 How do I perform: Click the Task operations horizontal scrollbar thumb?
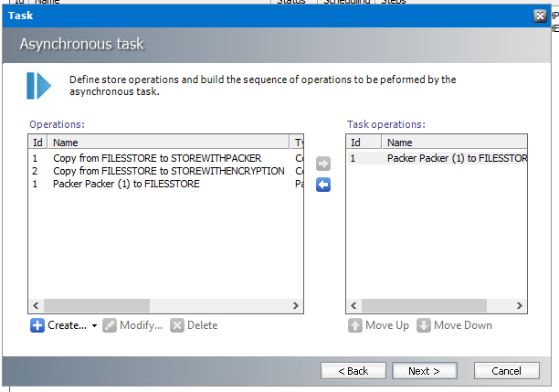(424, 306)
